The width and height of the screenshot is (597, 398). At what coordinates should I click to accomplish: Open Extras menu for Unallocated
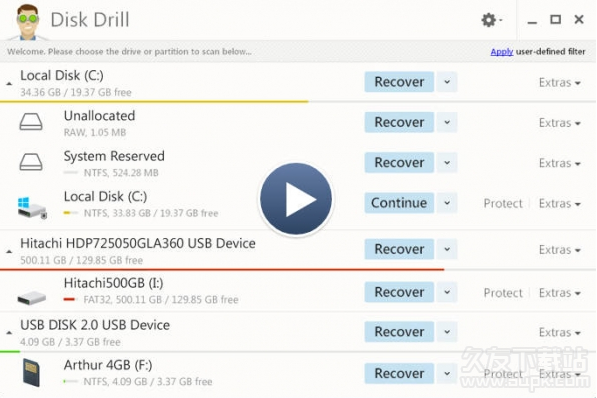559,123
